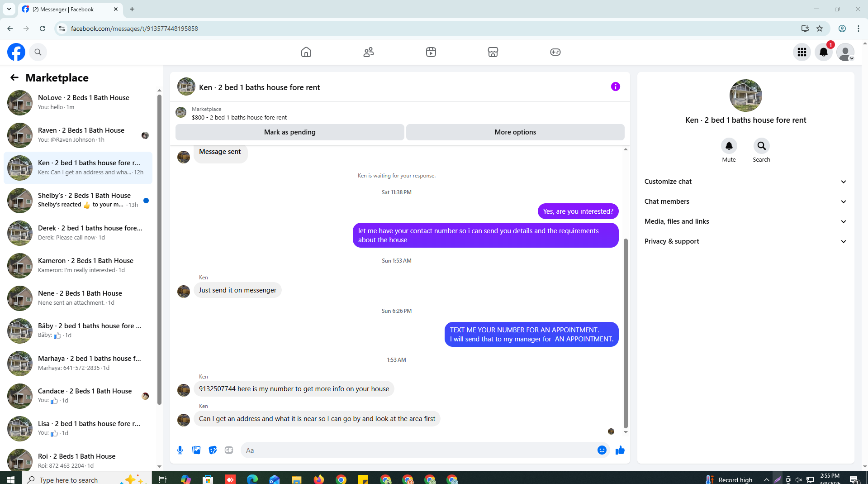This screenshot has width=868, height=484.
Task: Reload the page with browser refresh icon
Action: (43, 29)
